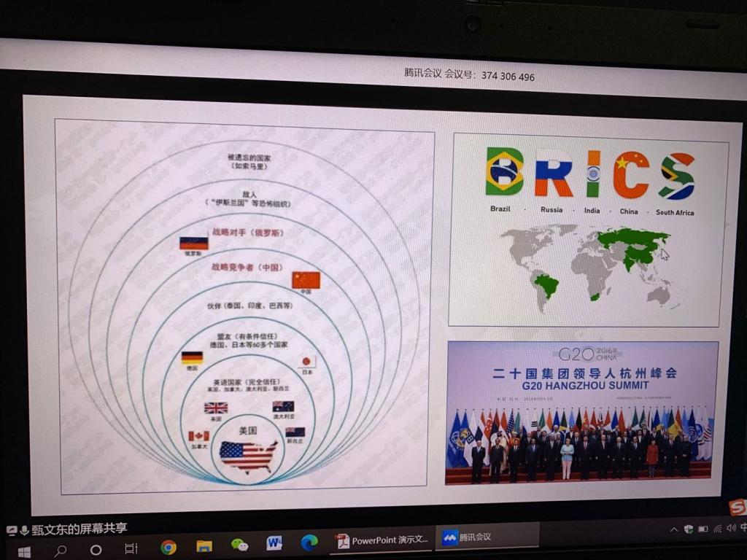
Task: Click the Windows Start button
Action: coord(23,552)
